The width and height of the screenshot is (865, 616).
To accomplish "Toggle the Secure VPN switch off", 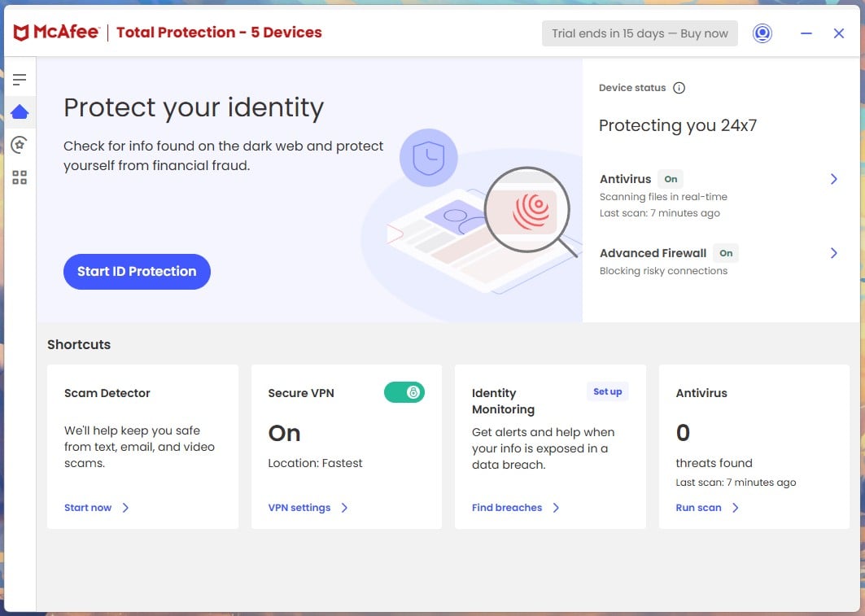I will [x=404, y=392].
